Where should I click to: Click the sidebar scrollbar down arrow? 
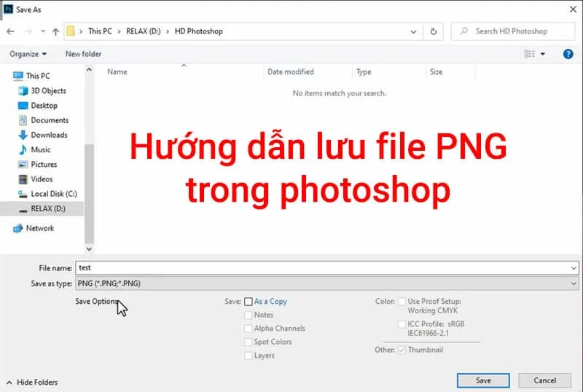[89, 248]
